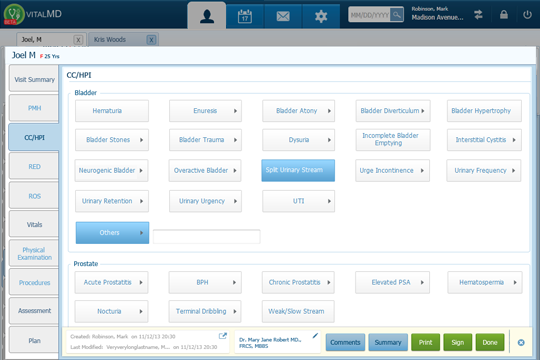Deselect Split Urinary Stream complaint
The image size is (540, 360).
coord(298,170)
